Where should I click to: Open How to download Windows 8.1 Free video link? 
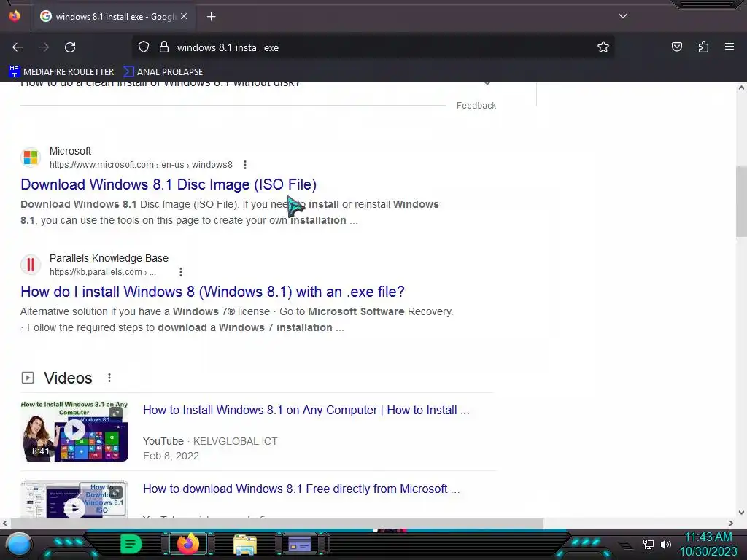tap(301, 489)
